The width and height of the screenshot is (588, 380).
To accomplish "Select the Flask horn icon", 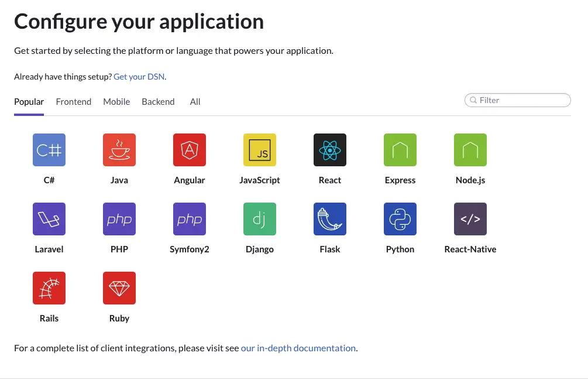I will [x=330, y=219].
